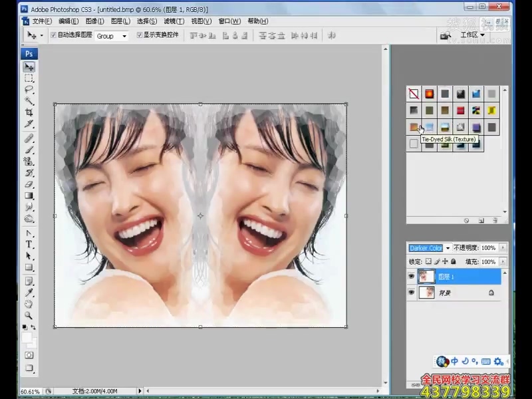532x399 pixels.
Task: Open the 填充 fill slider arrow
Action: click(503, 262)
